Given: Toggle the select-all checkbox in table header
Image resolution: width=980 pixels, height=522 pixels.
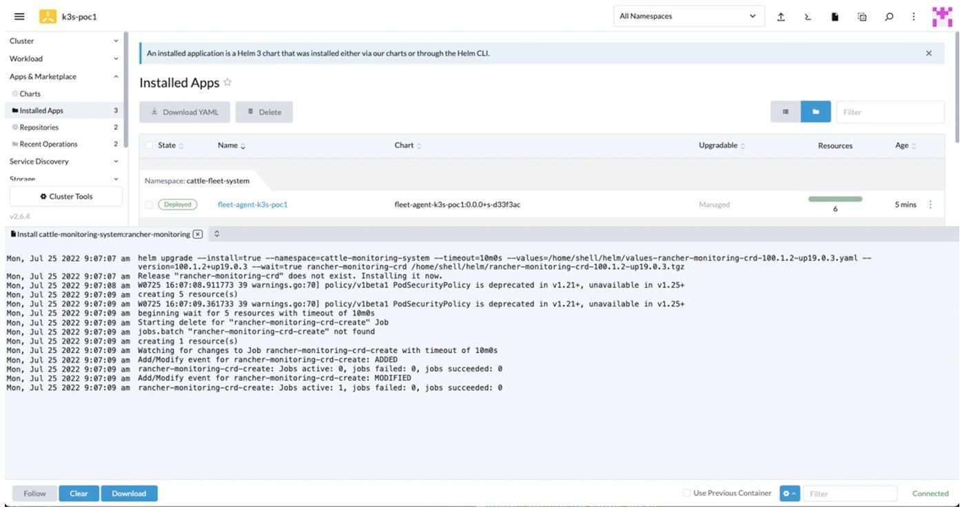Looking at the screenshot, I should pos(149,145).
